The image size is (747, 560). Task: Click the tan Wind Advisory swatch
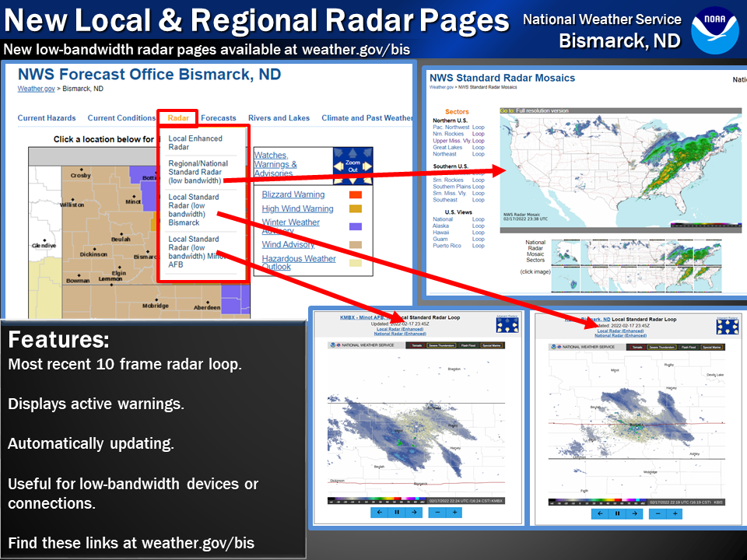[x=356, y=245]
